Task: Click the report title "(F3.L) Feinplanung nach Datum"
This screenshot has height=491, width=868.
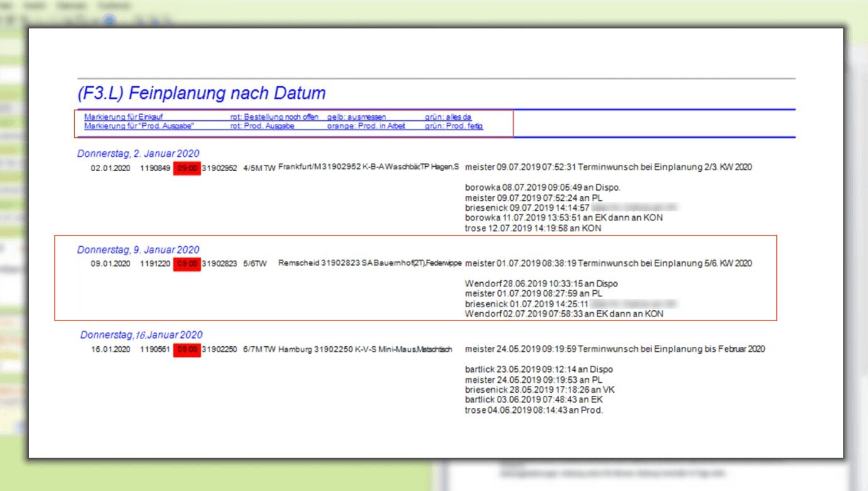Action: tap(201, 94)
